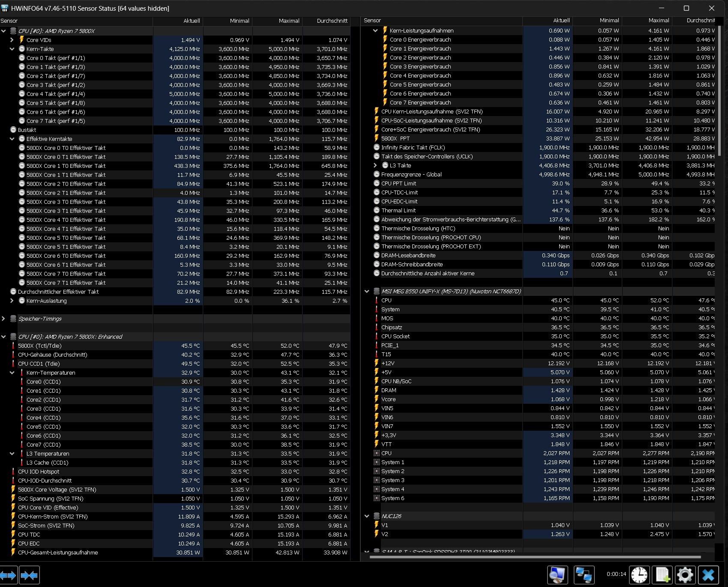
Task: Collapse the Kern-Temperaturen tree
Action: point(12,372)
